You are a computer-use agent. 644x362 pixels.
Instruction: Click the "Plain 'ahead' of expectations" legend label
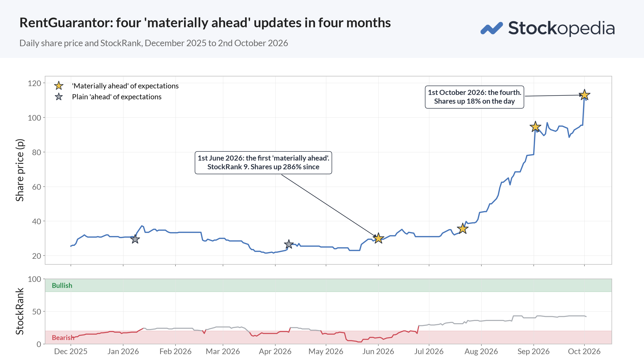[x=117, y=97]
